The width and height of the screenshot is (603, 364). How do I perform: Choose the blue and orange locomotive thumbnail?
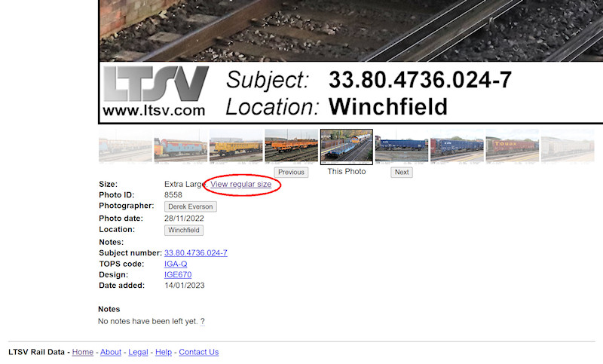[x=180, y=146]
